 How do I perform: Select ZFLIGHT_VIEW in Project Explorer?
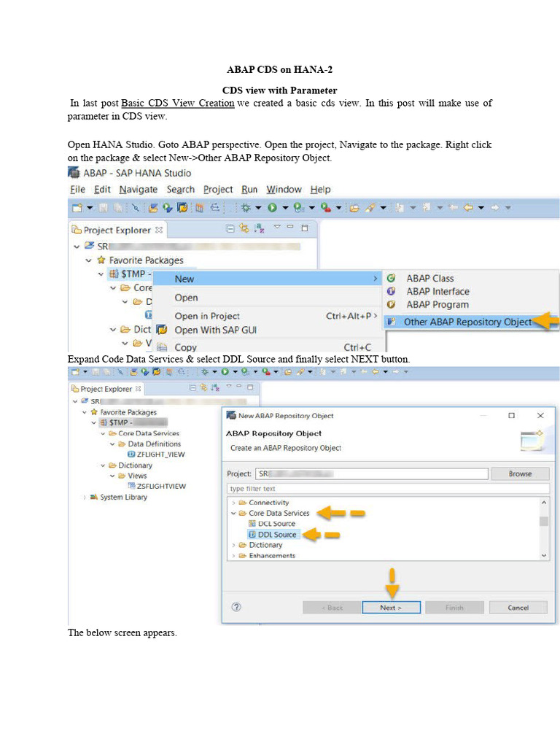160,454
